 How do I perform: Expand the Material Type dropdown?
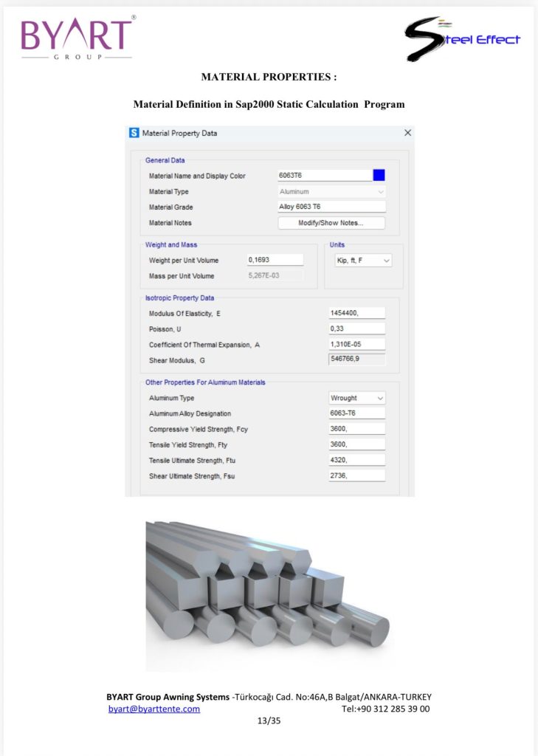(331, 191)
